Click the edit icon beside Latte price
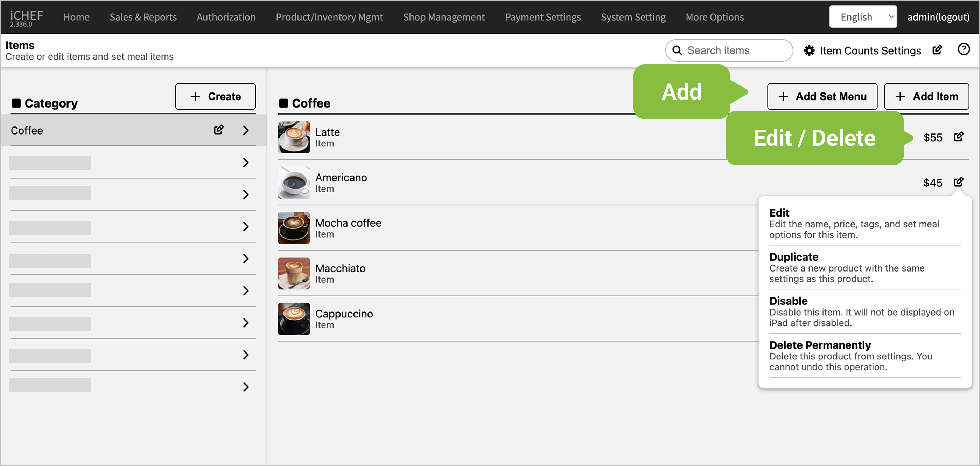The height and width of the screenshot is (466, 980). point(958,137)
